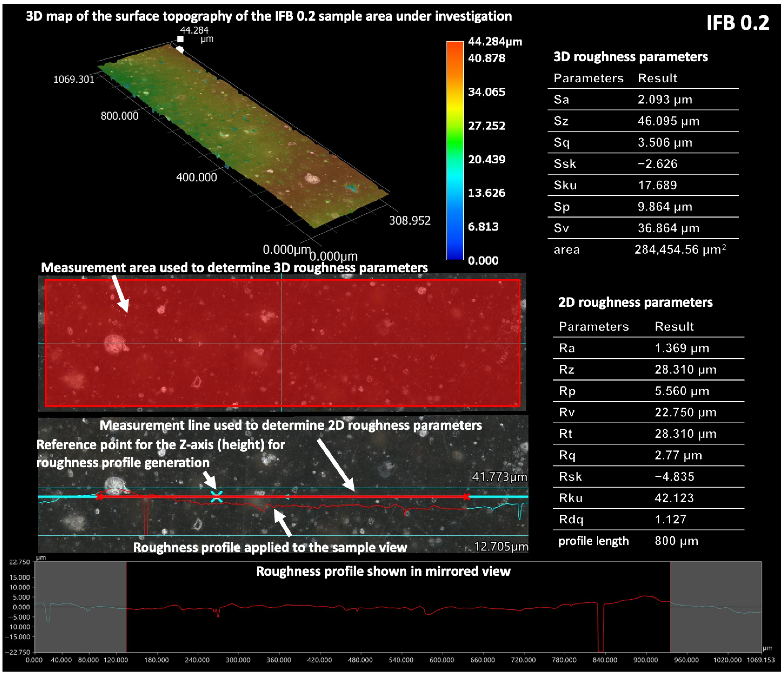Viewport: 784px width, 675px height.
Task: Click the left red X line endpoint
Action: click(x=99, y=497)
